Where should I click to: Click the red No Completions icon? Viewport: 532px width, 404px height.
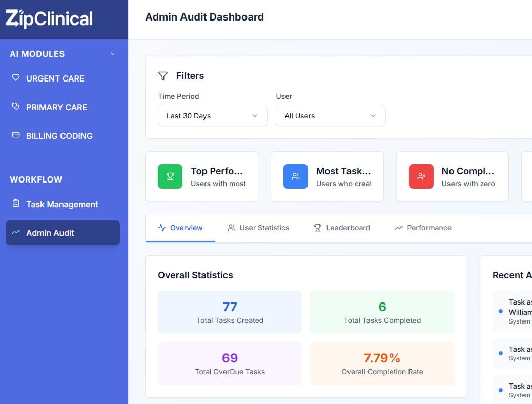point(421,176)
